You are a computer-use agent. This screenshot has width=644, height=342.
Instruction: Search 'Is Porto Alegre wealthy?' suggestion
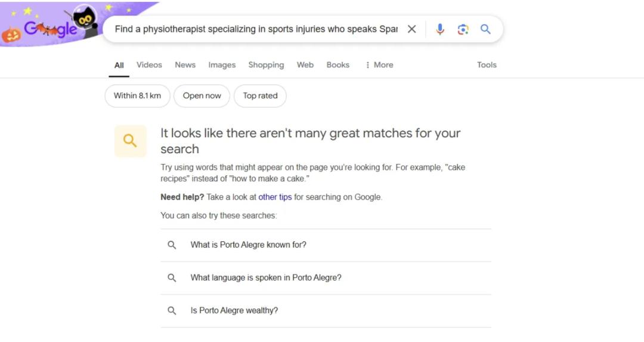[x=234, y=310]
